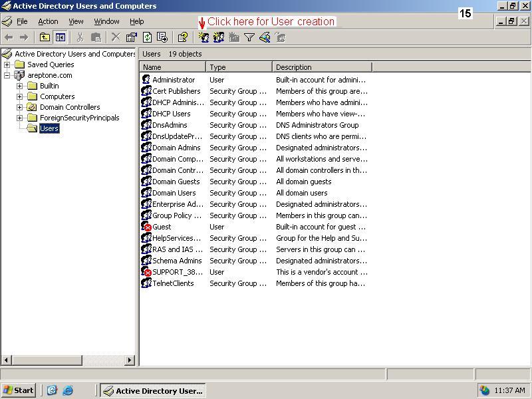Create a new user toolbar icon
This screenshot has height=399, width=532.
[203, 37]
